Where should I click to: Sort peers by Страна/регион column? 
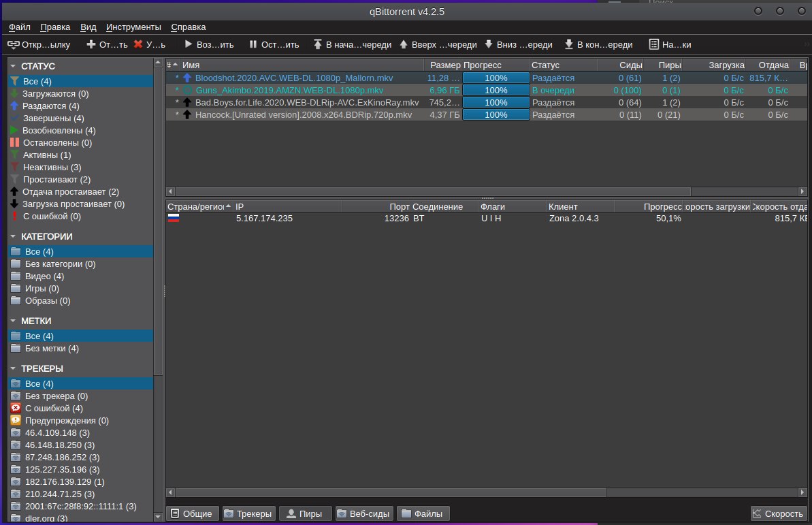(x=199, y=207)
